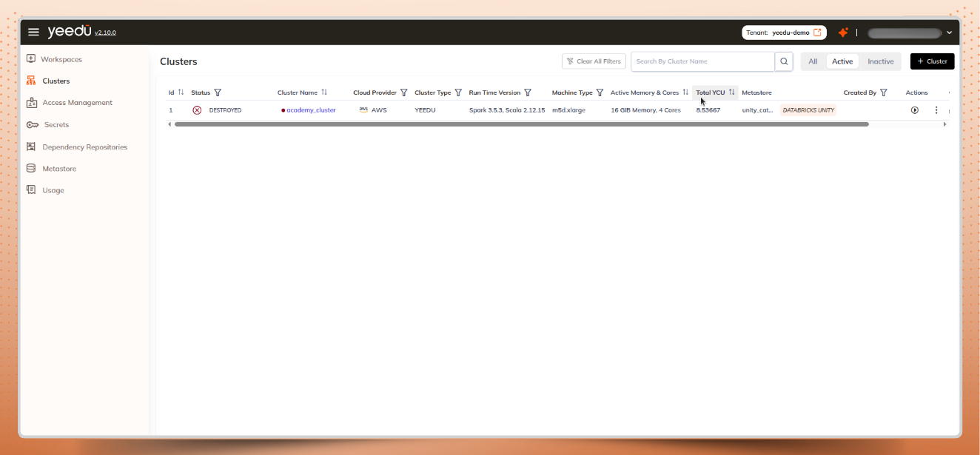The width and height of the screenshot is (980, 455).
Task: Show all clusters with the All filter
Action: tap(812, 61)
